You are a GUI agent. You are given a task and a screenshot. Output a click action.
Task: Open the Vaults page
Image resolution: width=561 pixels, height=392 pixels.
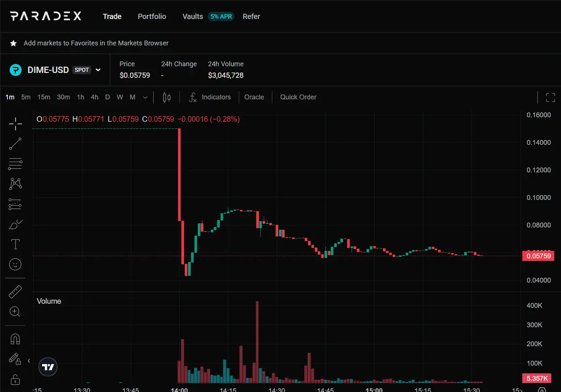coord(193,16)
